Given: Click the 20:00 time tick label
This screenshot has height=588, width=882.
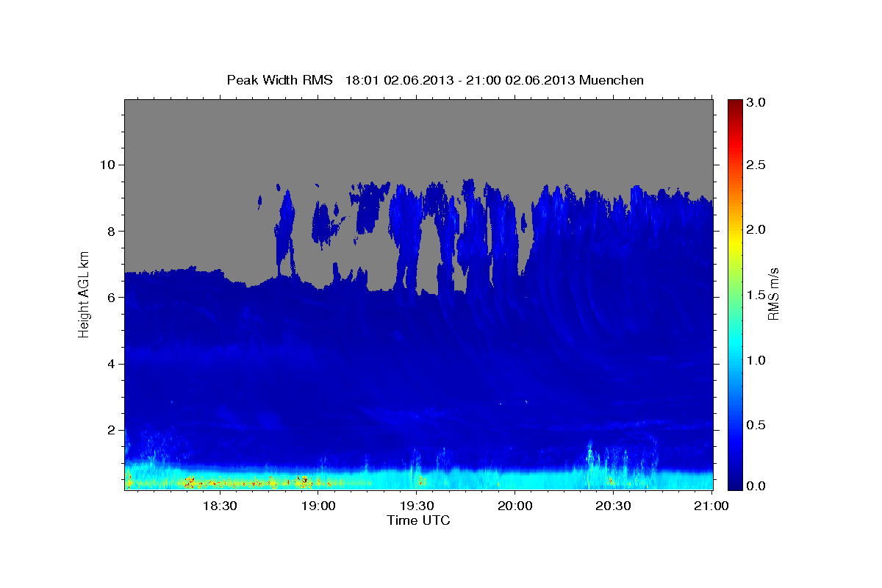Looking at the screenshot, I should [x=514, y=506].
